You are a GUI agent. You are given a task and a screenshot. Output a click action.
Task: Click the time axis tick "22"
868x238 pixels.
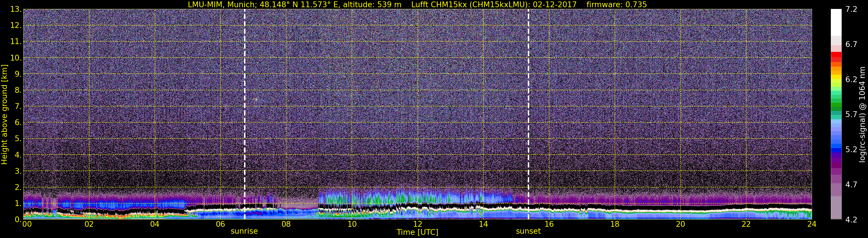click(x=746, y=224)
